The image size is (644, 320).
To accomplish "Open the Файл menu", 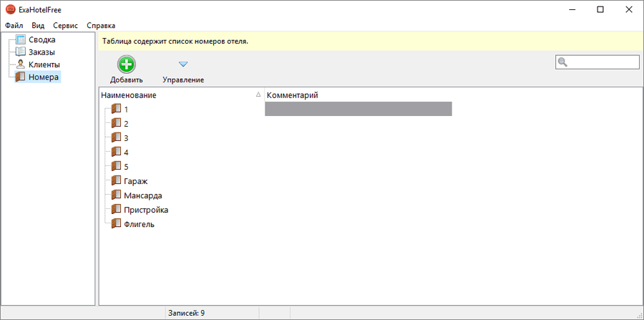I will [14, 26].
